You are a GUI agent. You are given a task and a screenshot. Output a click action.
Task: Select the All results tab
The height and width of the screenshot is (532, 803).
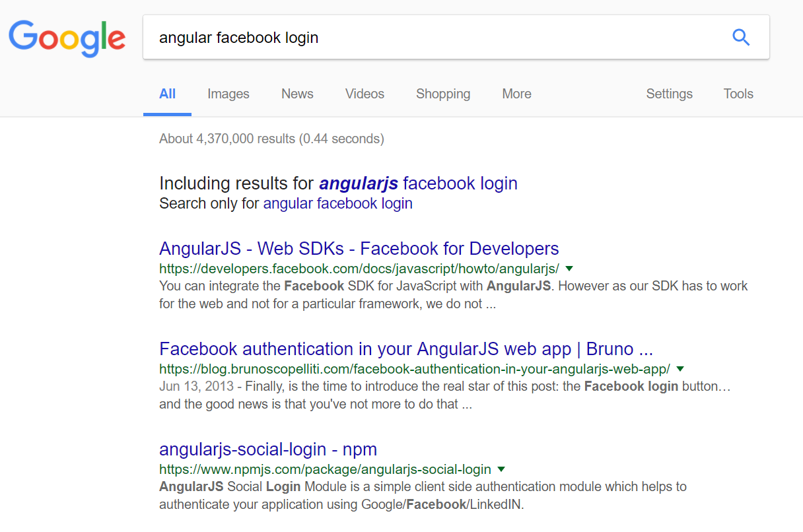pos(167,94)
